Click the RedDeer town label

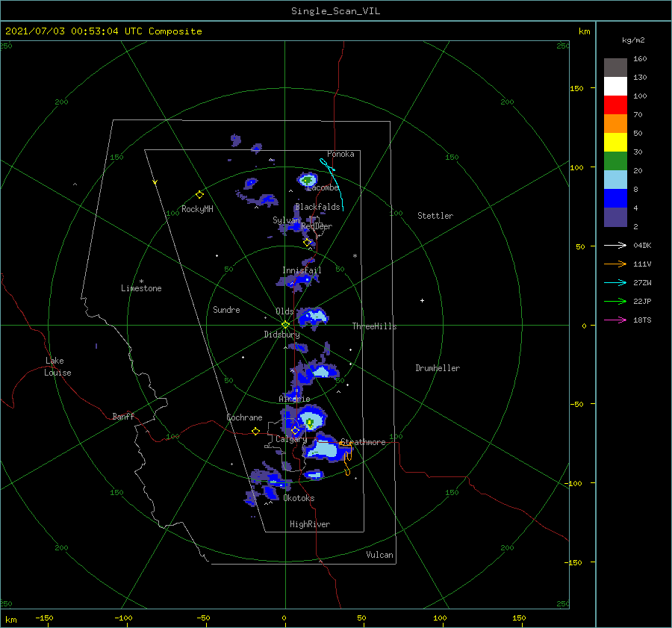coord(317,226)
